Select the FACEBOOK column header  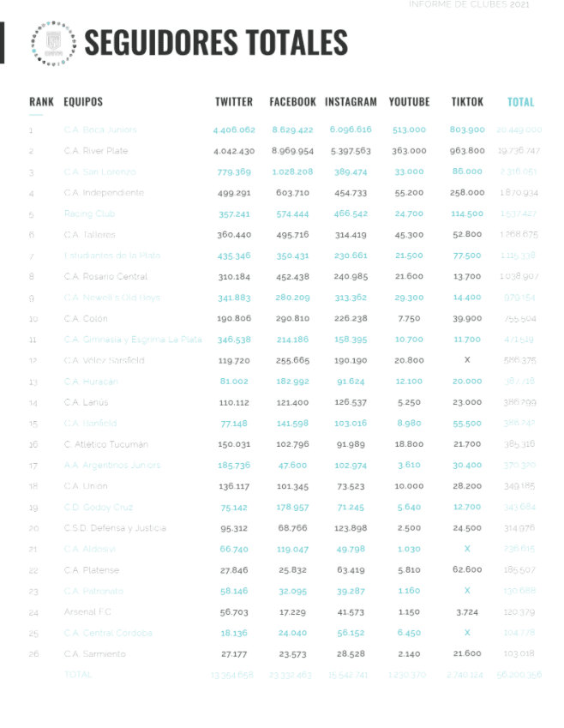coord(292,102)
